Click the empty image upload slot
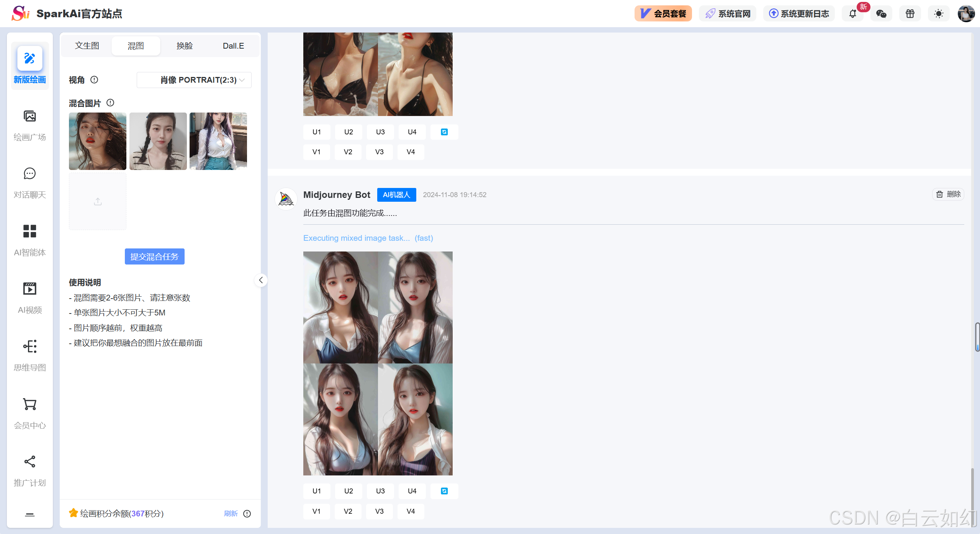The image size is (980, 534). coord(98,201)
